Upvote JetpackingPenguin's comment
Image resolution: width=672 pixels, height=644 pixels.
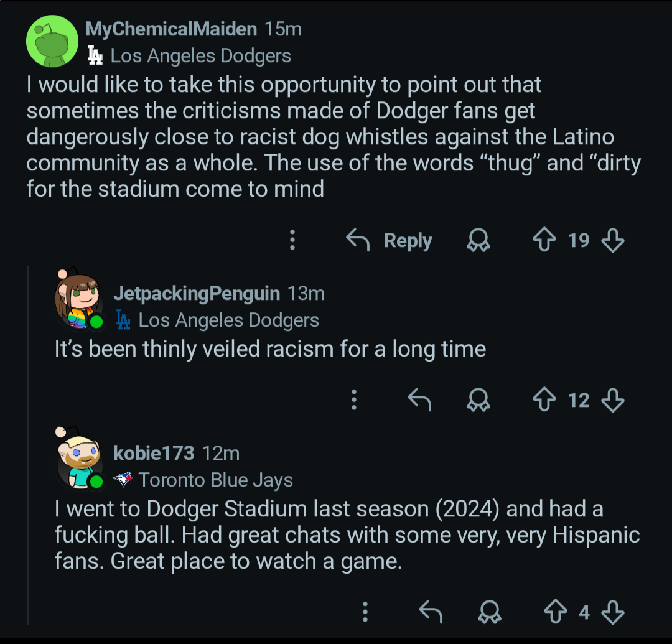pos(544,400)
